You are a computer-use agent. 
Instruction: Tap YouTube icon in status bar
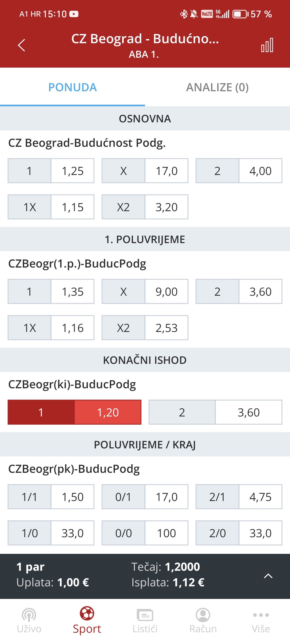pos(74,14)
